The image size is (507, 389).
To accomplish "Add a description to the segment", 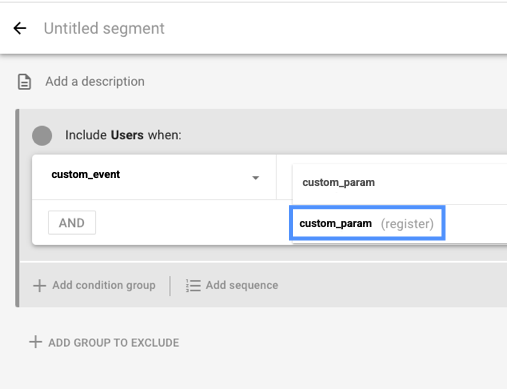I will pos(95,82).
